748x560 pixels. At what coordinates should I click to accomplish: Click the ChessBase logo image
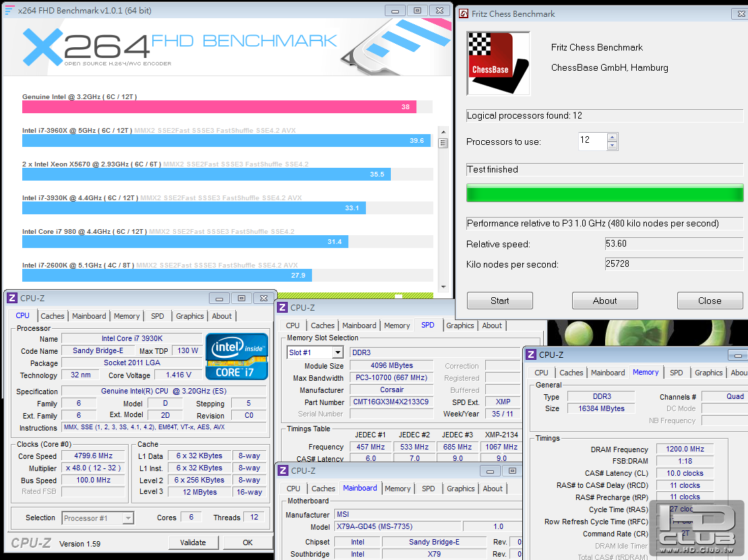coord(498,63)
